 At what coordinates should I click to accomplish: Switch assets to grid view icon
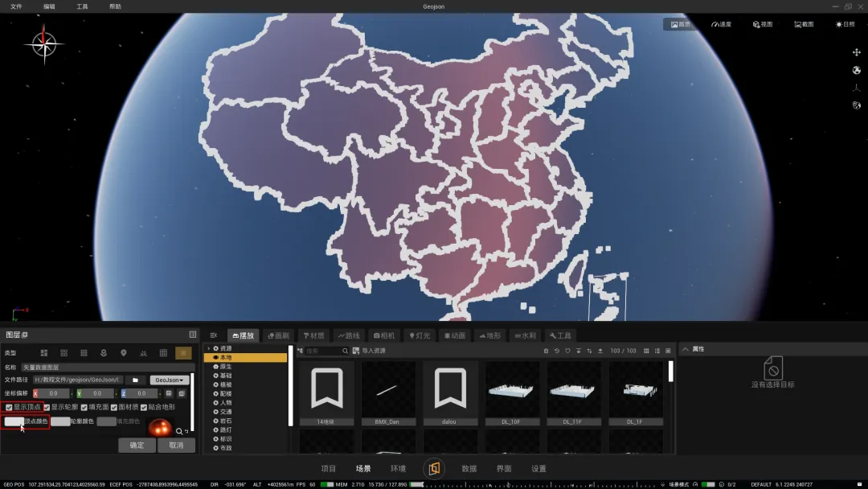[x=646, y=351]
